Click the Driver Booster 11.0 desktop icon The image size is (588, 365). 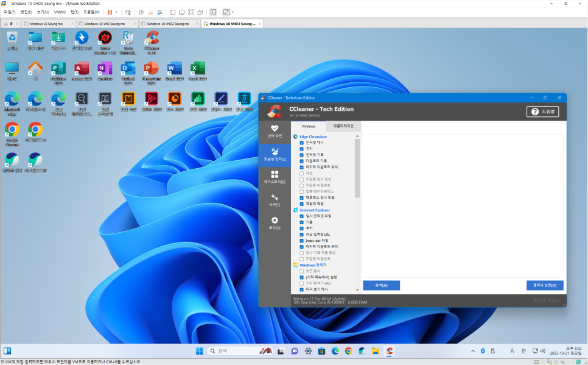click(x=105, y=43)
